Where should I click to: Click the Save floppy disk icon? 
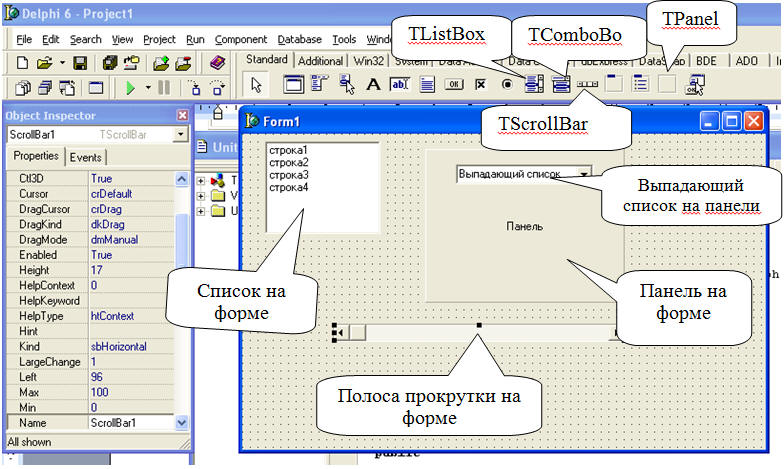pyautogui.click(x=80, y=63)
